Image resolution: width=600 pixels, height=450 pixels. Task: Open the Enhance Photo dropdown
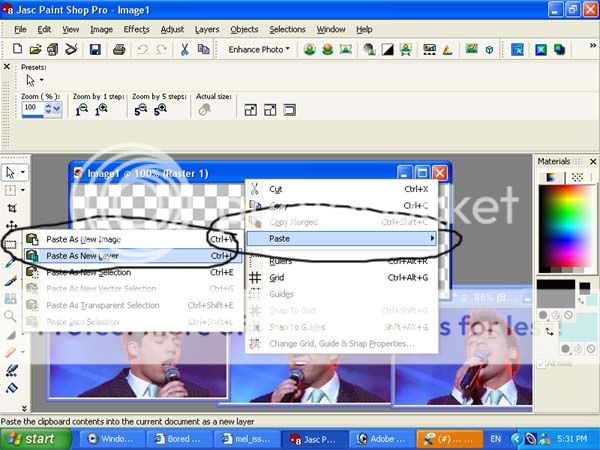pyautogui.click(x=259, y=49)
